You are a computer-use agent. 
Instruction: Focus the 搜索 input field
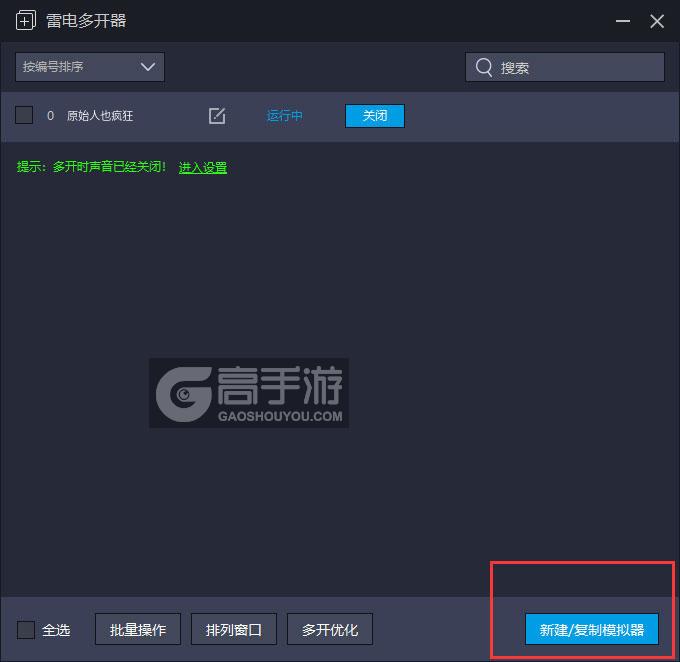point(565,67)
